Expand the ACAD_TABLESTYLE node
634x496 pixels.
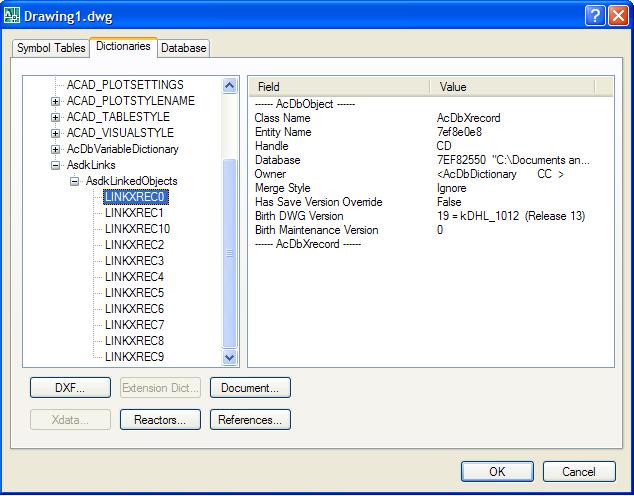click(x=56, y=117)
